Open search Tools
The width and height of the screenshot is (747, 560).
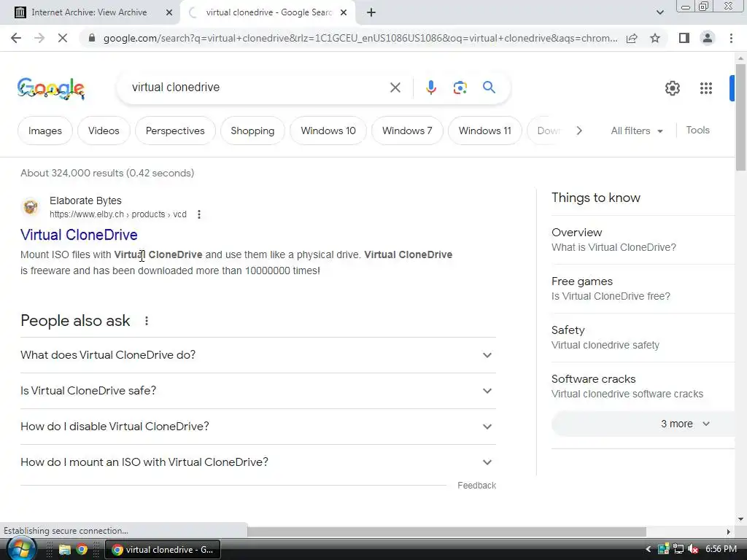tap(697, 130)
